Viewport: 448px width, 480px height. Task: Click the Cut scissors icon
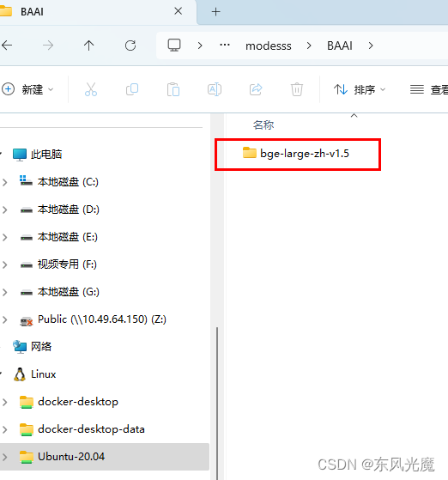click(91, 89)
